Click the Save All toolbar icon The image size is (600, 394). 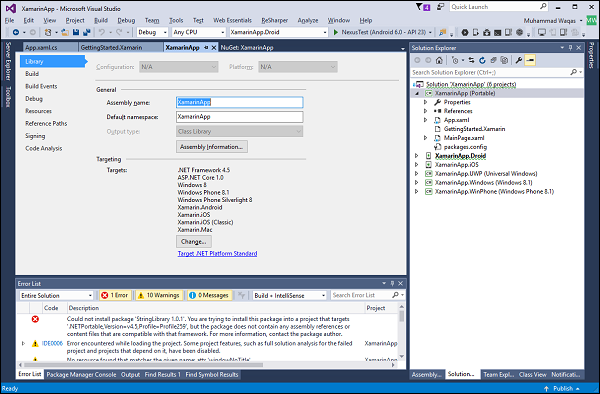click(x=86, y=33)
